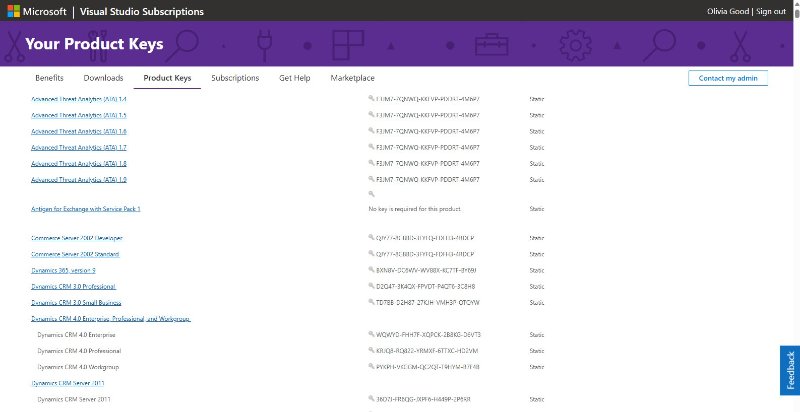Open the Feedback side button

pyautogui.click(x=790, y=370)
